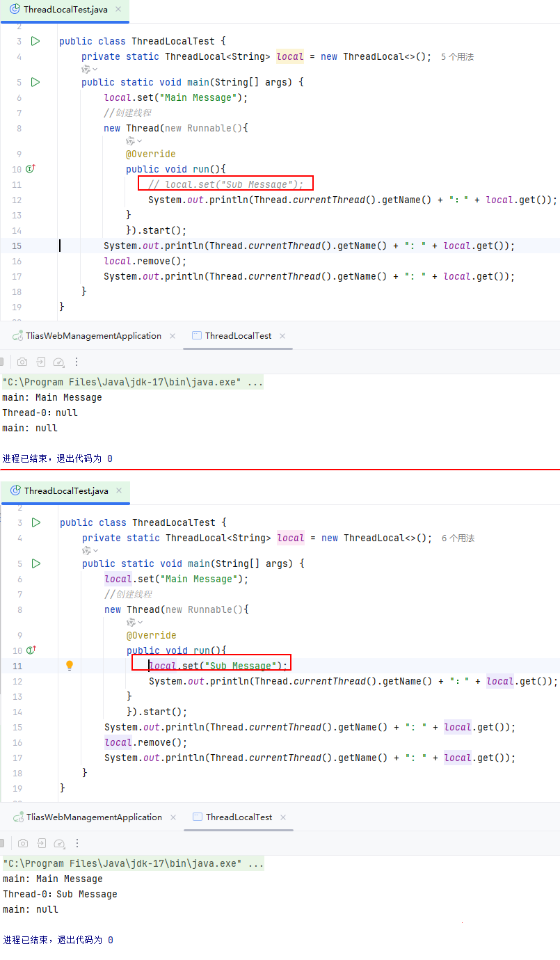Run class via gutter arrow beside '5 个用法' editor
Viewport: 560px width, 960px height.
click(x=35, y=41)
